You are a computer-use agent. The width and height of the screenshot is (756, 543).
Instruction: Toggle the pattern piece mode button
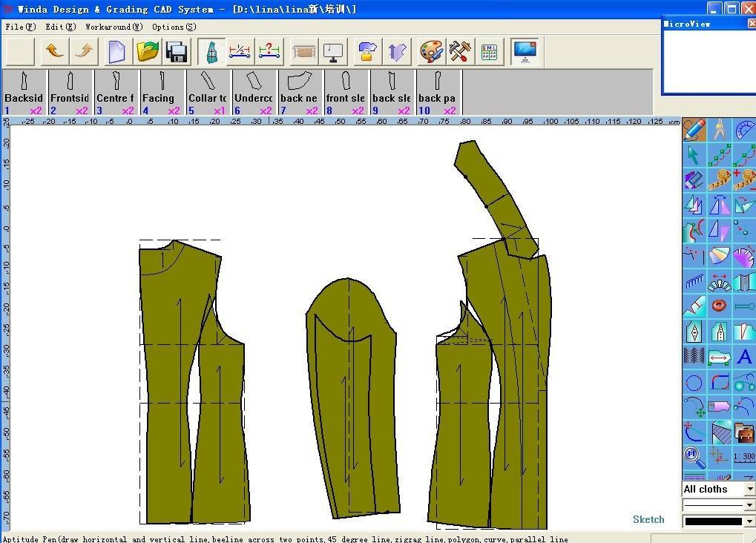tap(211, 51)
